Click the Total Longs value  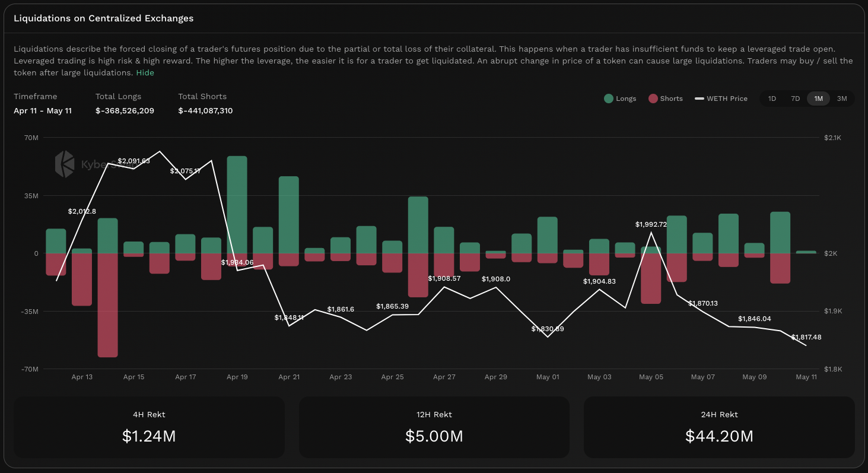pyautogui.click(x=125, y=110)
